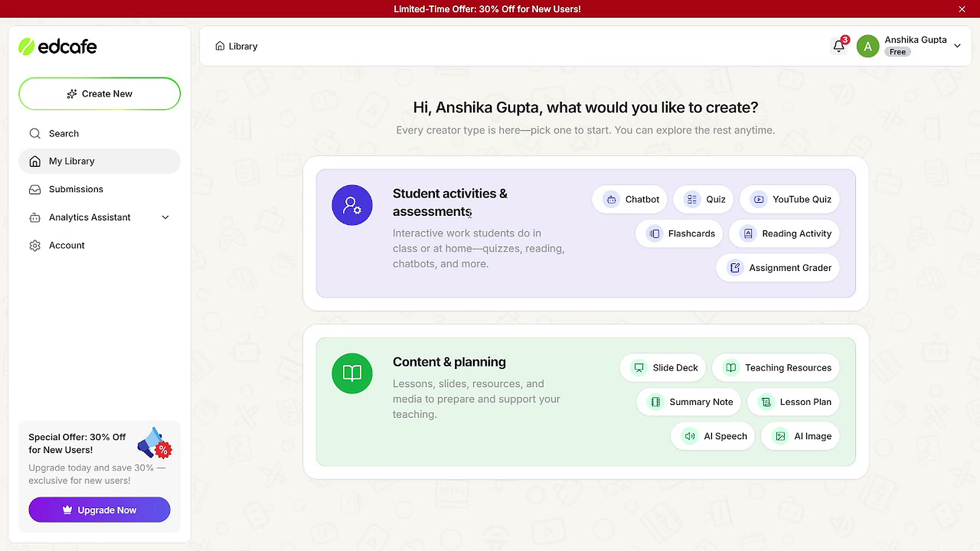Create a YouTube Quiz
The height and width of the screenshot is (551, 980).
(789, 199)
